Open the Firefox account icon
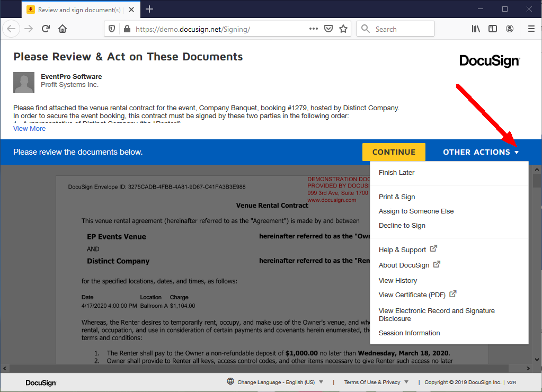542x392 pixels. 510,29
